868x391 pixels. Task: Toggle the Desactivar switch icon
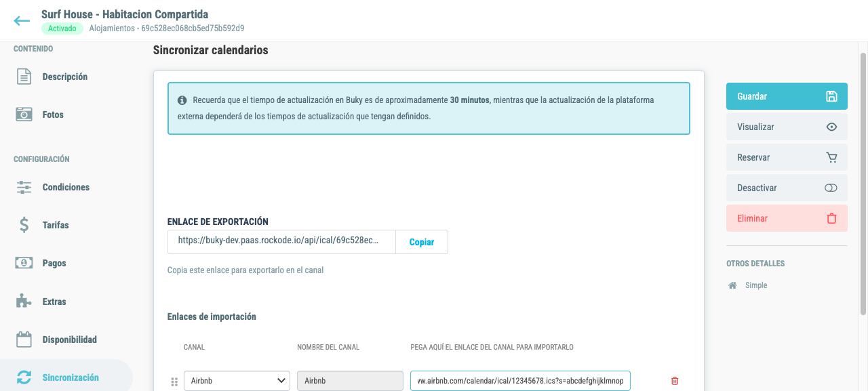pyautogui.click(x=831, y=188)
